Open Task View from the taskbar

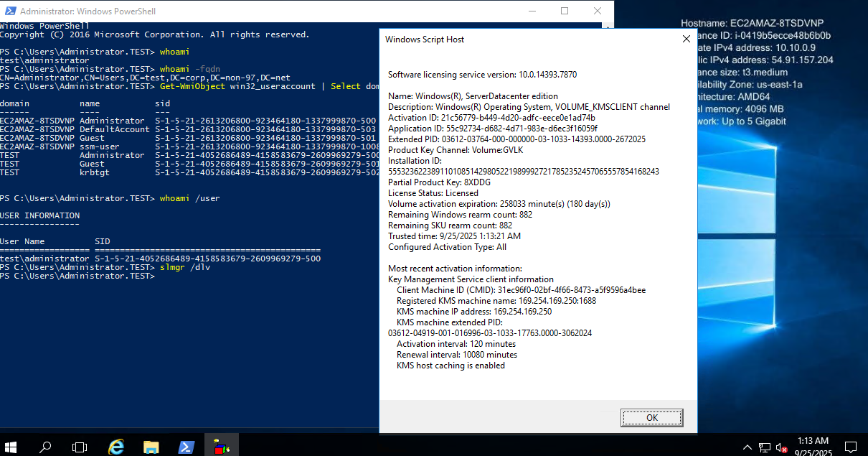(80, 446)
